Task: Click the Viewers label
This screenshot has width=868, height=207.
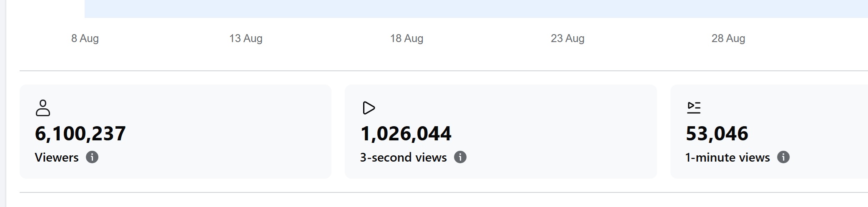Action: tap(57, 157)
